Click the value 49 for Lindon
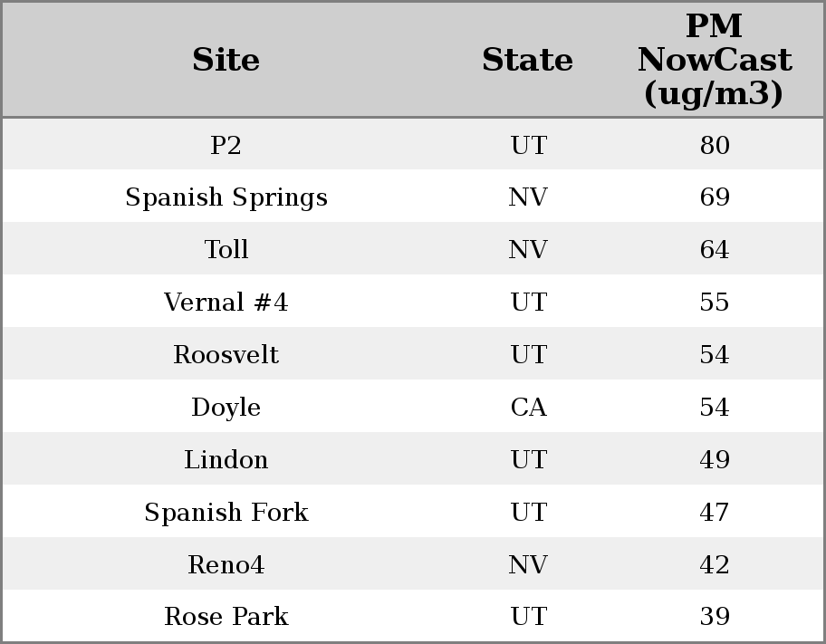The width and height of the screenshot is (826, 644). pyautogui.click(x=715, y=460)
